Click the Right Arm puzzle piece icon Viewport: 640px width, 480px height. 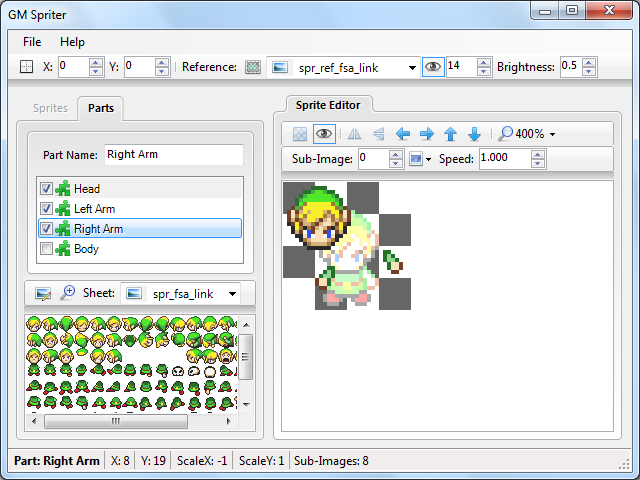click(x=63, y=229)
